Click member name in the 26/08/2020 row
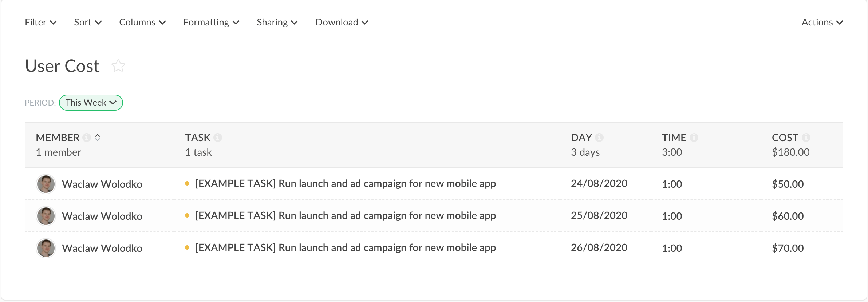The image size is (868, 302). click(x=102, y=248)
